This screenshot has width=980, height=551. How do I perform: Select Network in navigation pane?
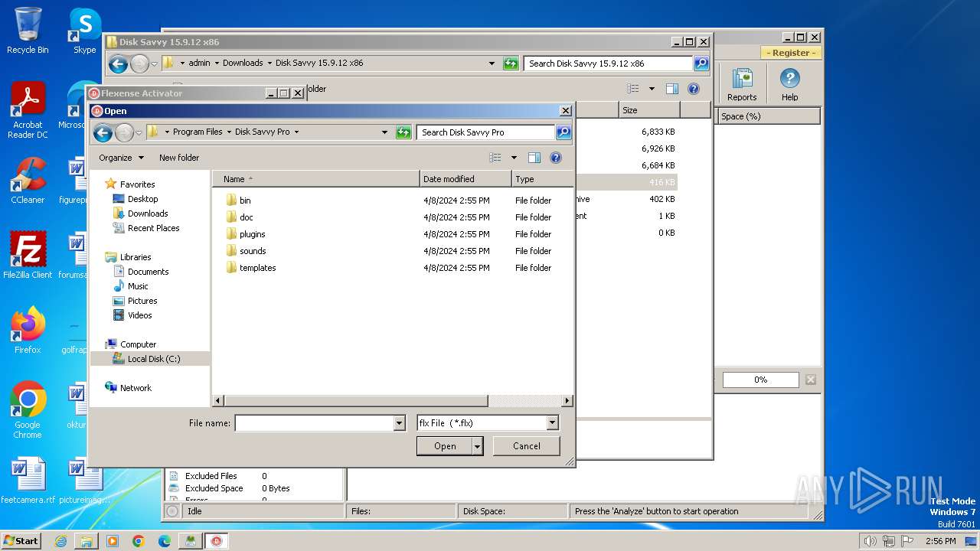pos(136,388)
